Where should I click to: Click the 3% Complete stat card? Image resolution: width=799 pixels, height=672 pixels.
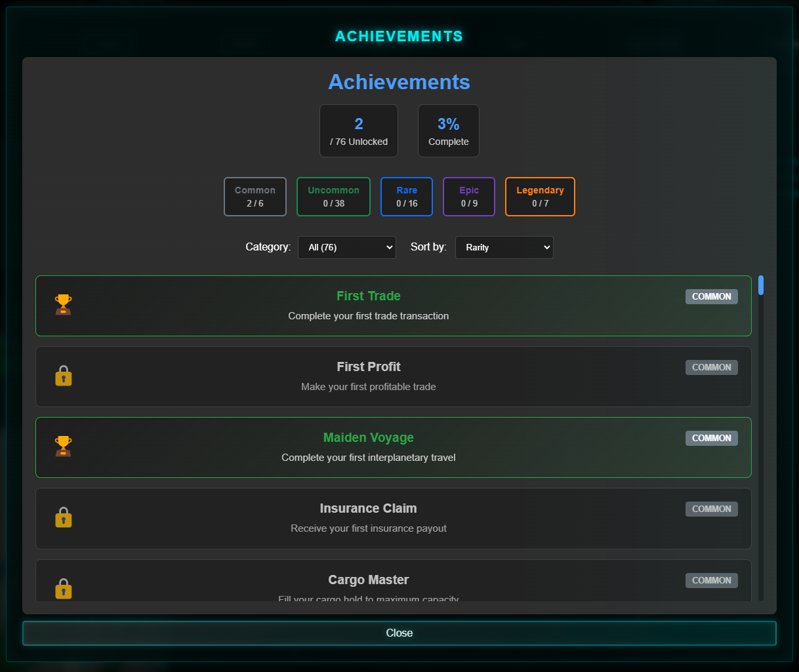[449, 131]
